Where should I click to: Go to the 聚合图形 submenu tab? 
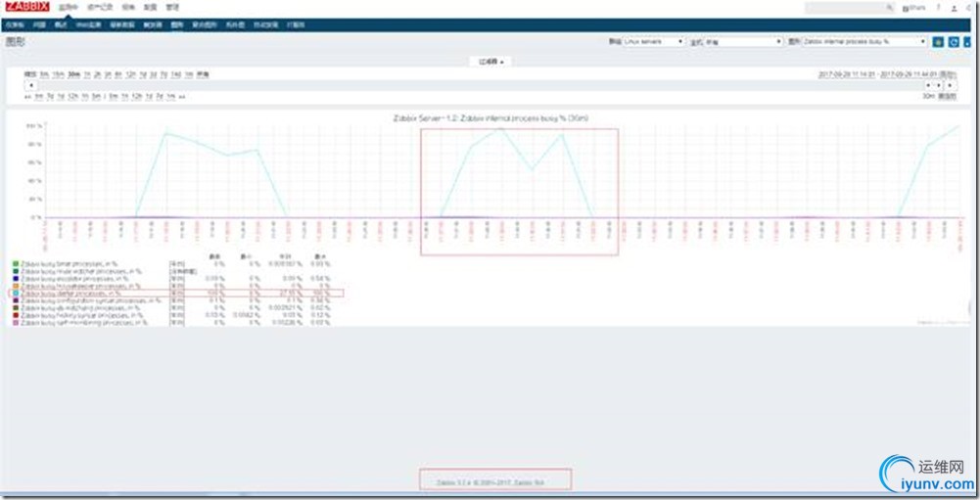point(205,25)
